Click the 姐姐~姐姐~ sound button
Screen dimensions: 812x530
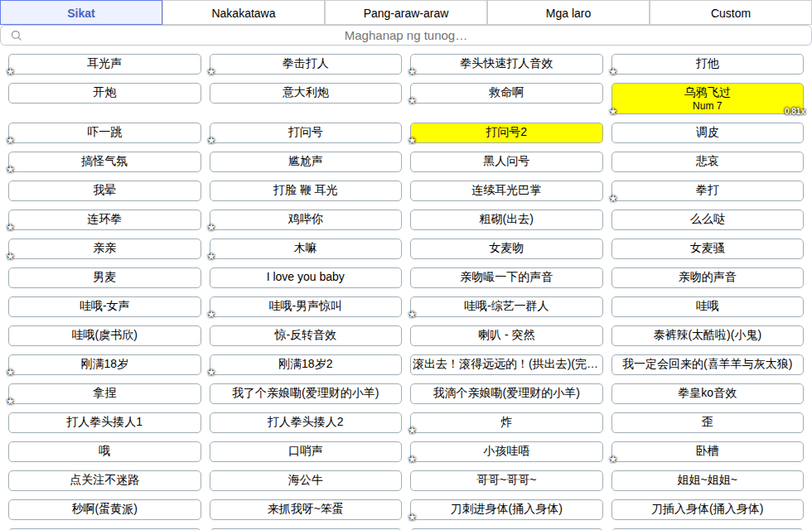click(x=708, y=480)
